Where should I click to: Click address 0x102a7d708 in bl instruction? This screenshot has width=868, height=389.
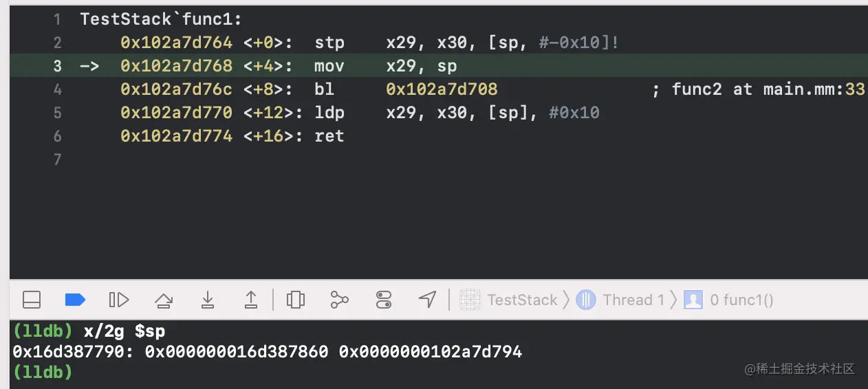[x=442, y=89]
